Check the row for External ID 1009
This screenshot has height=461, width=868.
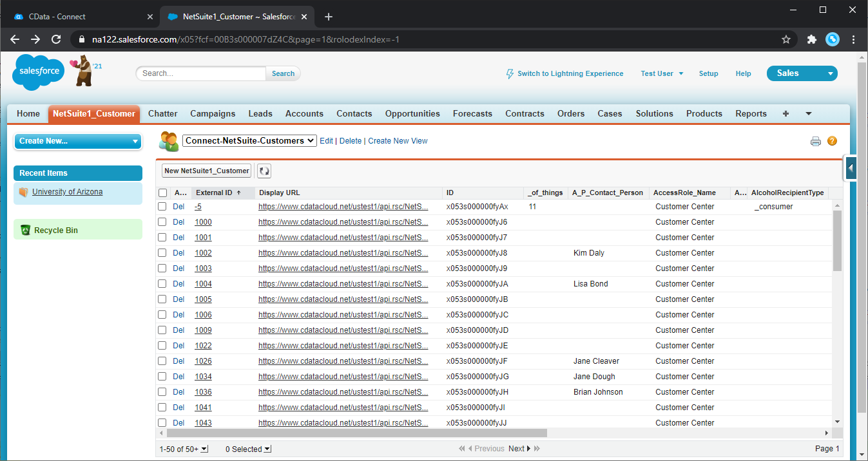click(162, 330)
